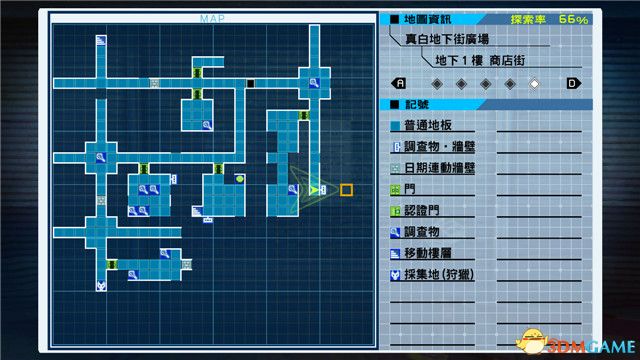This screenshot has height=360, width=640.
Task: Click the door at the bottom-left room entrance
Action: click(x=112, y=264)
